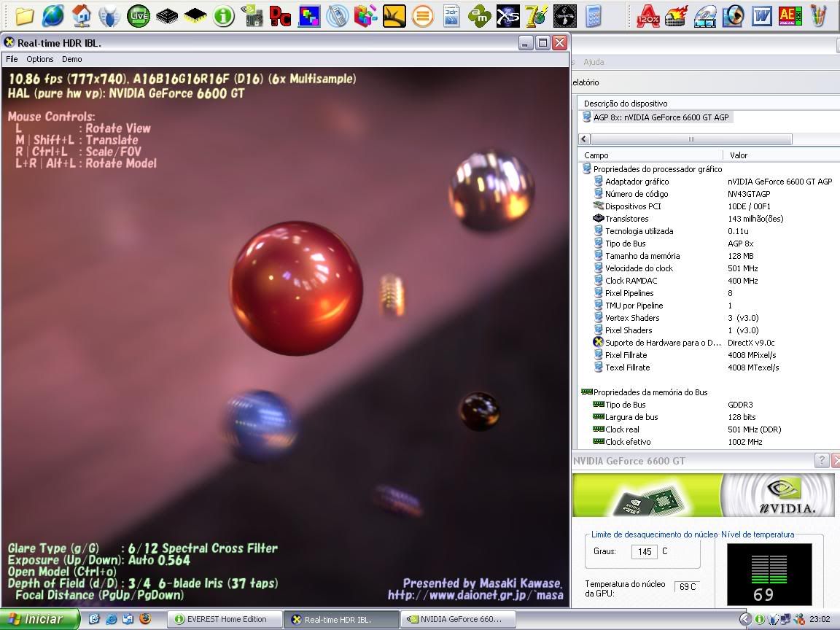Select the AGP 8x nVIDIA GeForce 6600 GT device

tap(656, 117)
